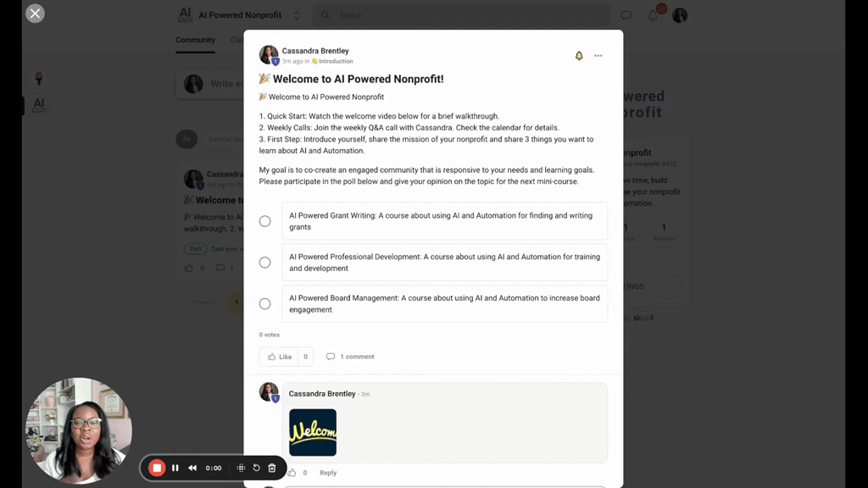Click the rewind recording button
The height and width of the screenshot is (488, 868).
(192, 468)
